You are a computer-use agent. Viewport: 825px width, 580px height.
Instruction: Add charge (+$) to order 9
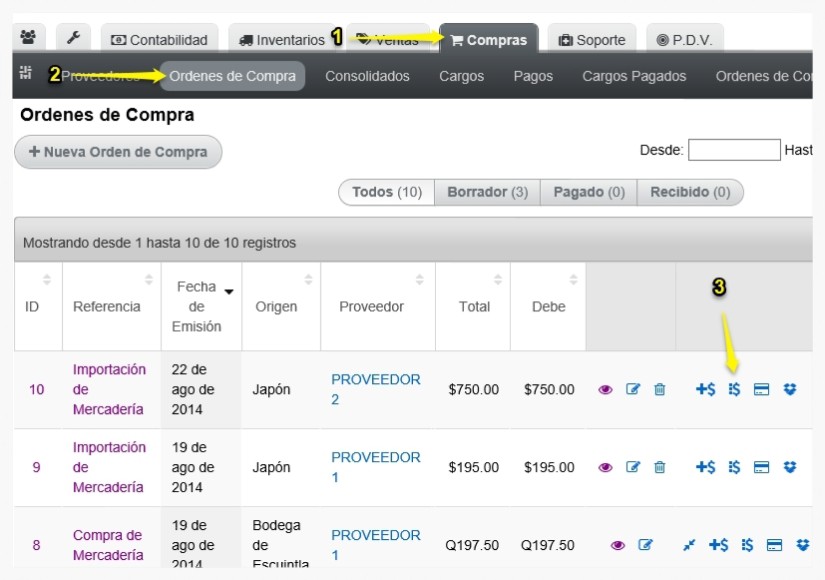(x=705, y=467)
